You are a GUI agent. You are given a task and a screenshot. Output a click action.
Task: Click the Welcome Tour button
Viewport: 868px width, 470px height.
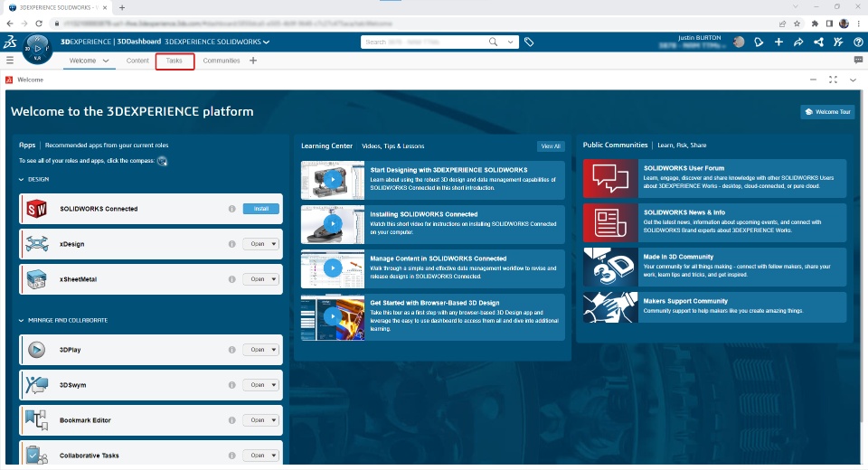click(827, 112)
